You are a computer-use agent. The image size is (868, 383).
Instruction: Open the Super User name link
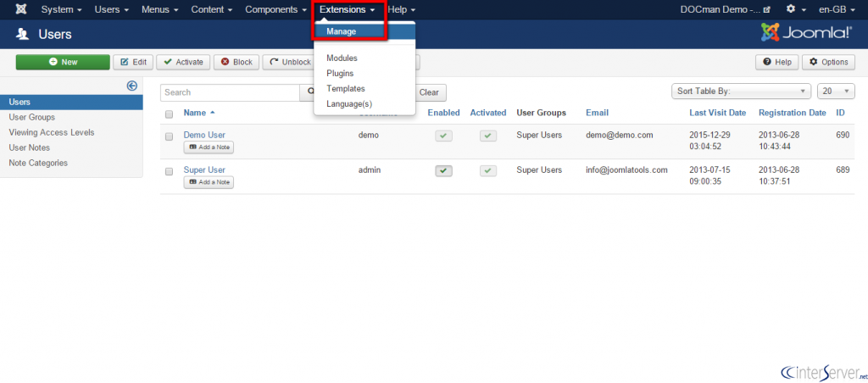tap(204, 170)
